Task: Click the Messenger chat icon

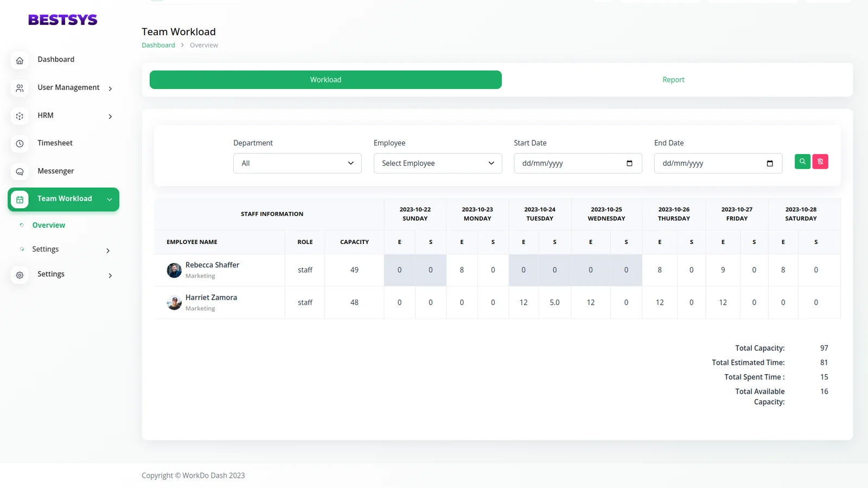Action: [20, 171]
